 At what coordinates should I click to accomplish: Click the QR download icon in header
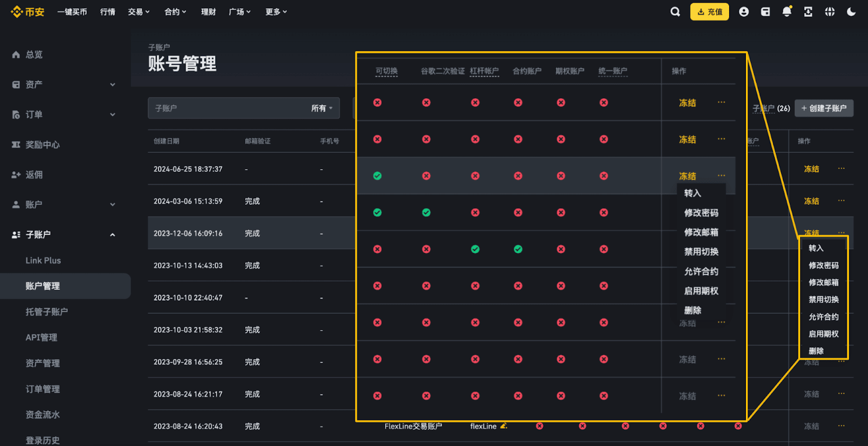(x=808, y=12)
